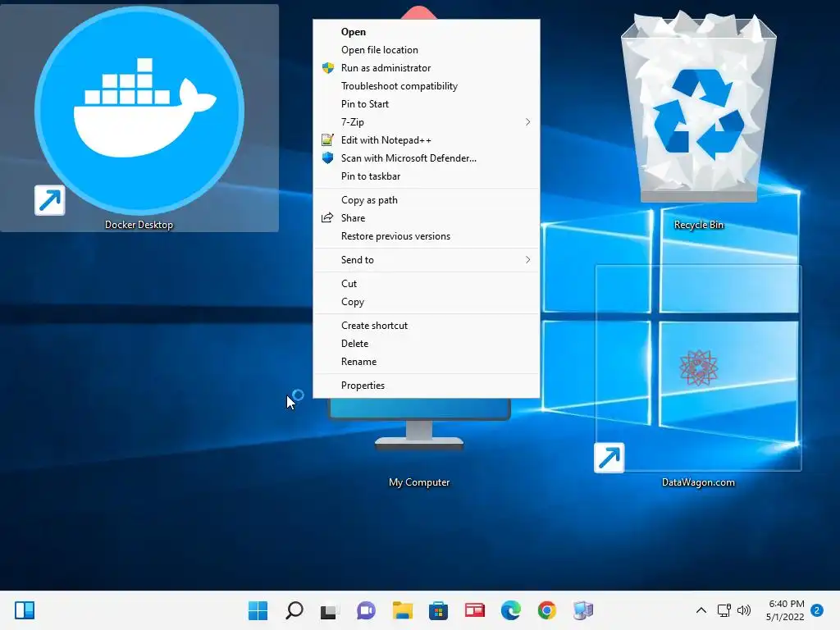840x630 pixels.
Task: Open the notification badge showing 2
Action: pos(817,610)
